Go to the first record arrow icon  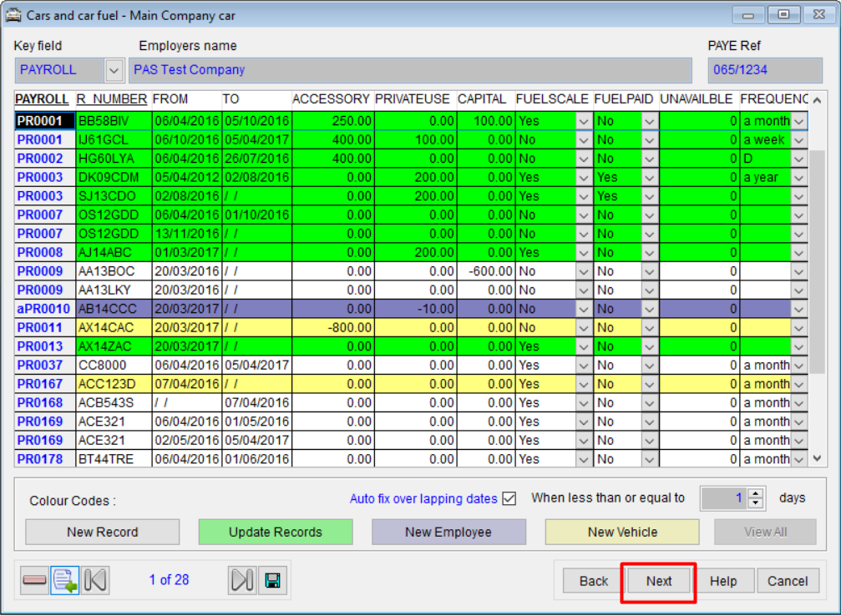(x=95, y=580)
